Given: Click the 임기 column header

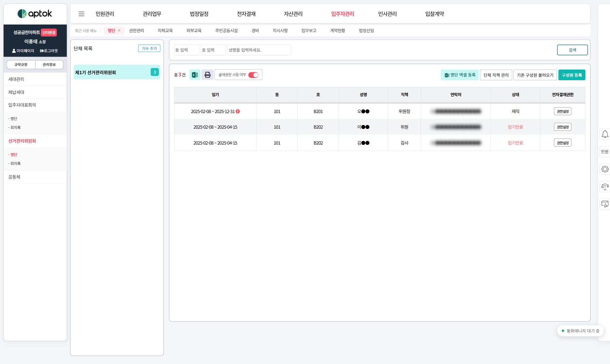Looking at the screenshot, I should click(x=215, y=95).
